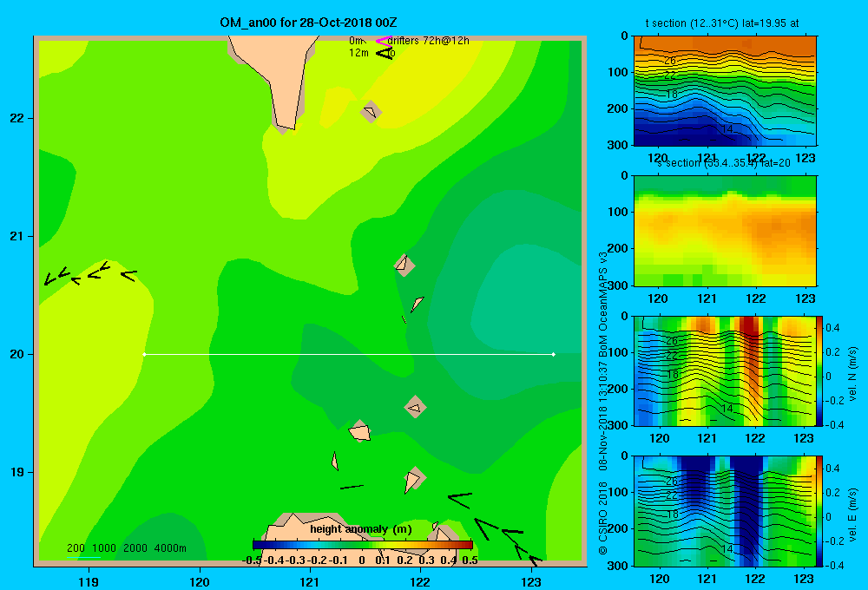Viewport: 868px width, 590px height.
Task: Click the '4000m' bathymetry depth legend label
Action: (170, 548)
